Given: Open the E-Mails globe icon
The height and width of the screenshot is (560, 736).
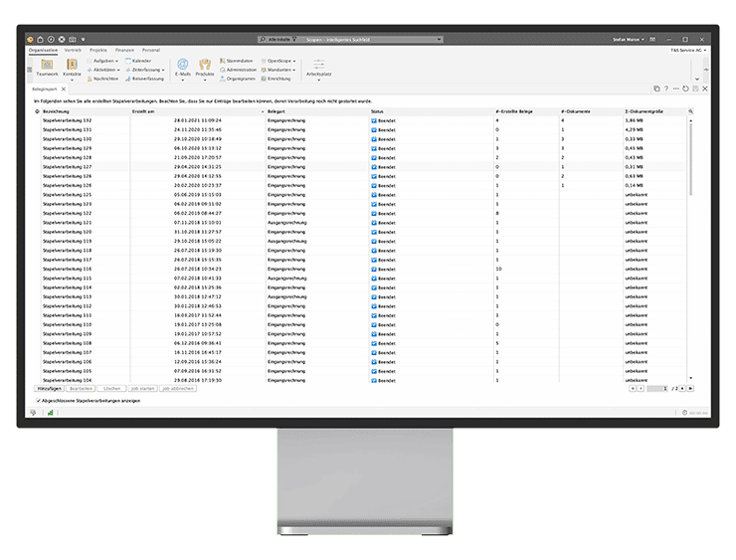Looking at the screenshot, I should point(183,65).
